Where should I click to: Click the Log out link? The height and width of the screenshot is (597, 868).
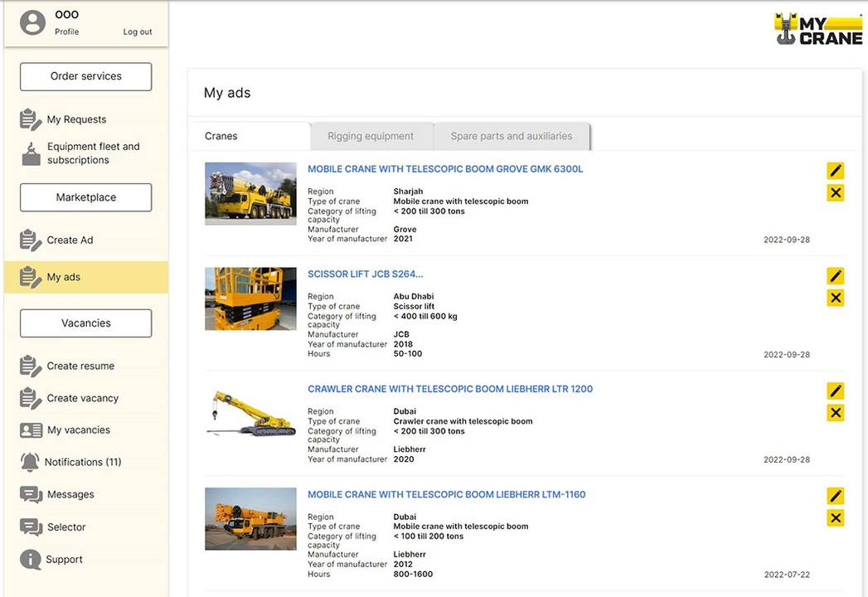(138, 32)
